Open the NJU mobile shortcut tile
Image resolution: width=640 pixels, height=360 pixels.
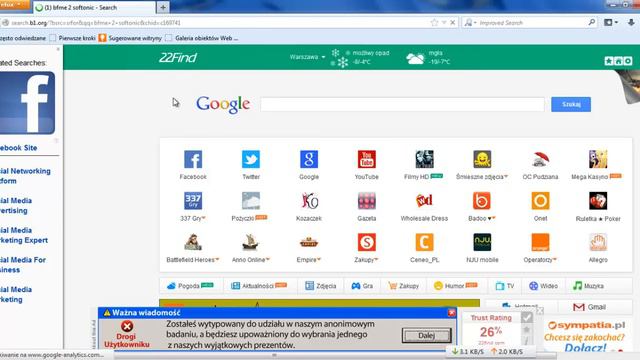coord(482,248)
